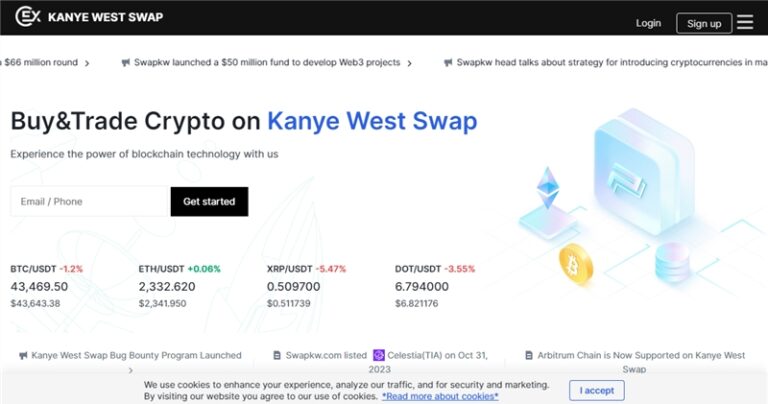Focus the Email / Phone input field

89,201
